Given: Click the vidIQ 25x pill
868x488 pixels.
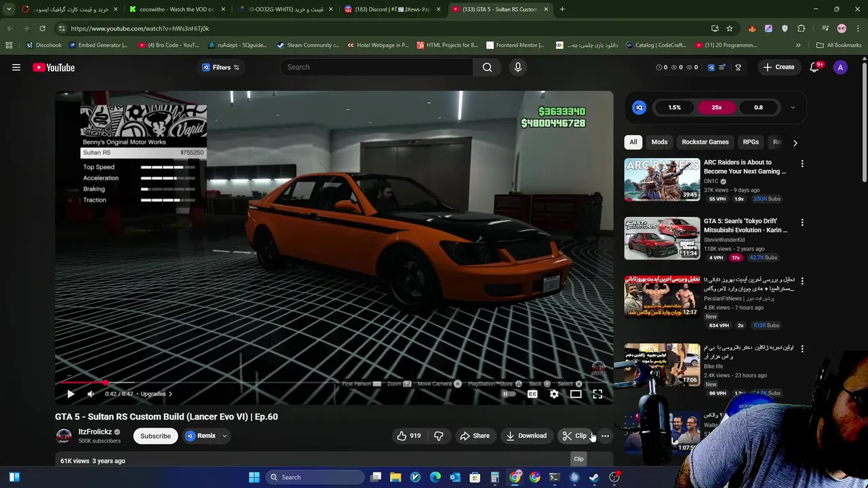Looking at the screenshot, I should (717, 107).
